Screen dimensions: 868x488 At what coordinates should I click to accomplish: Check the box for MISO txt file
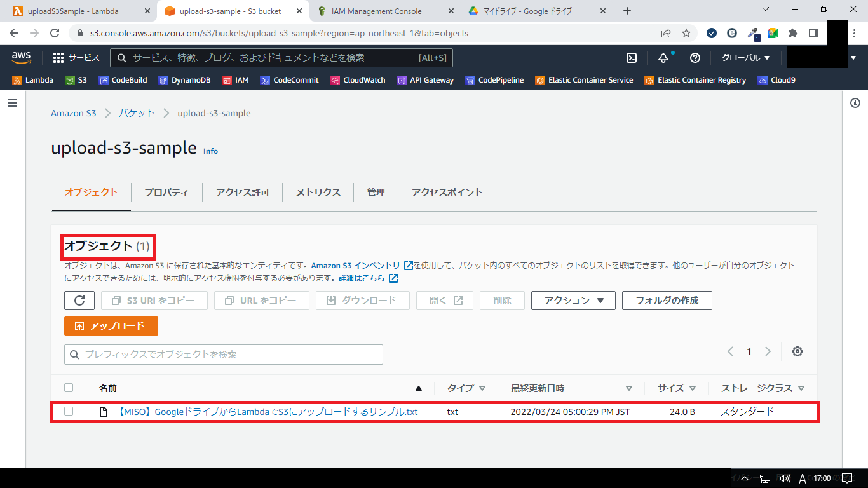pos(69,412)
